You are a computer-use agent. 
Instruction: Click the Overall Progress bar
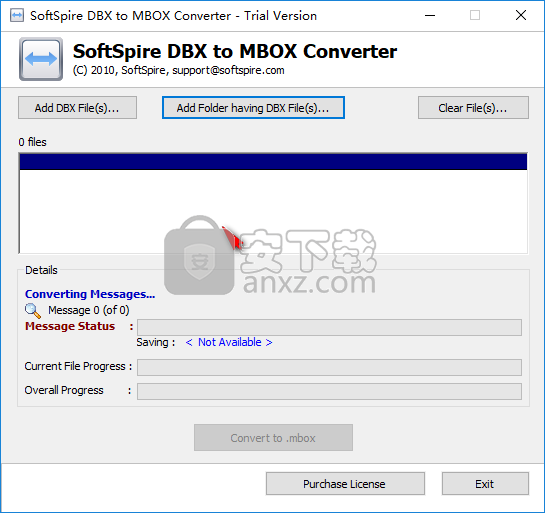pos(329,391)
